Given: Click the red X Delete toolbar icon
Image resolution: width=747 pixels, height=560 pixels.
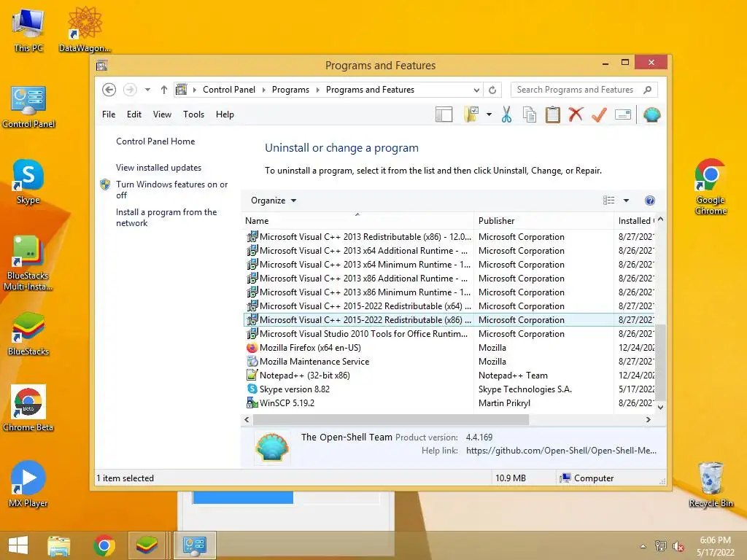Looking at the screenshot, I should (576, 114).
